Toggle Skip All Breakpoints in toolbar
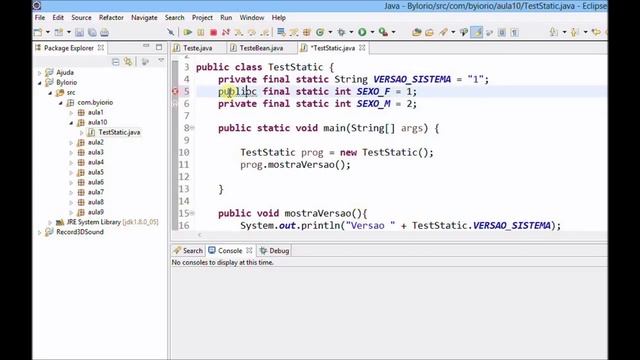This screenshot has height=360, width=640. pyautogui.click(x=171, y=32)
